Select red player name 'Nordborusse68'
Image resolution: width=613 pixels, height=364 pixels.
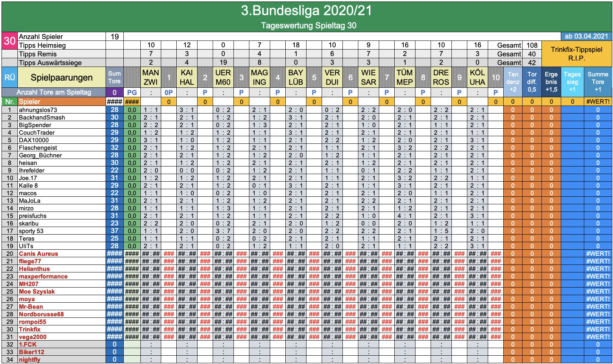coord(41,314)
